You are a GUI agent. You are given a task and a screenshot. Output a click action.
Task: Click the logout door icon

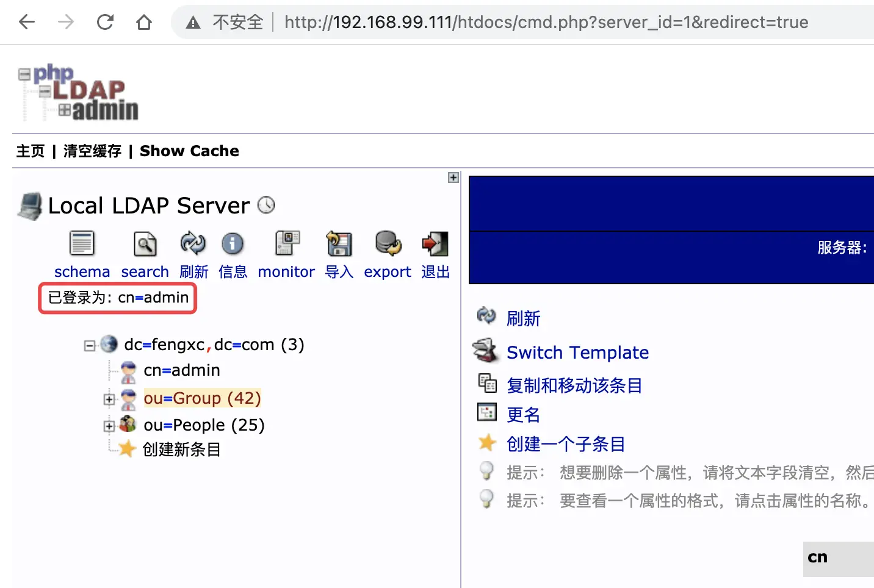(435, 243)
